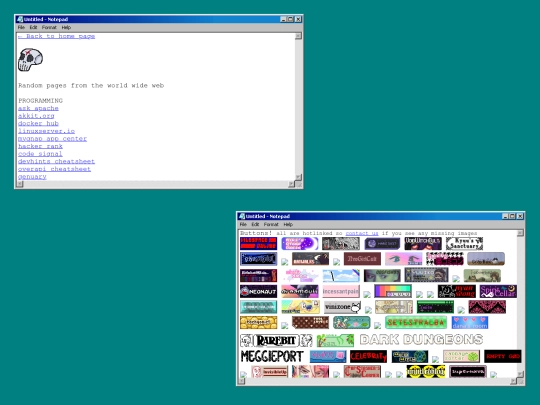Open the akkit.org link
Screen dimensions: 540x405
[36, 116]
